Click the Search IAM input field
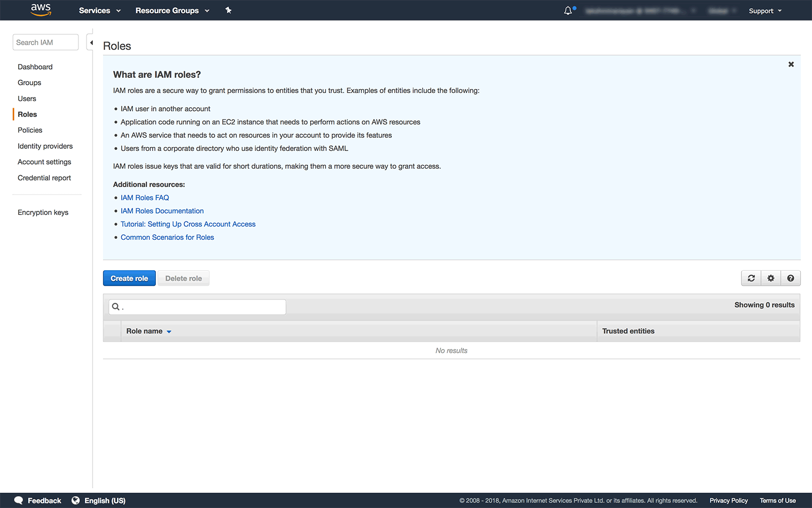Viewport: 812px width, 508px height. point(46,43)
